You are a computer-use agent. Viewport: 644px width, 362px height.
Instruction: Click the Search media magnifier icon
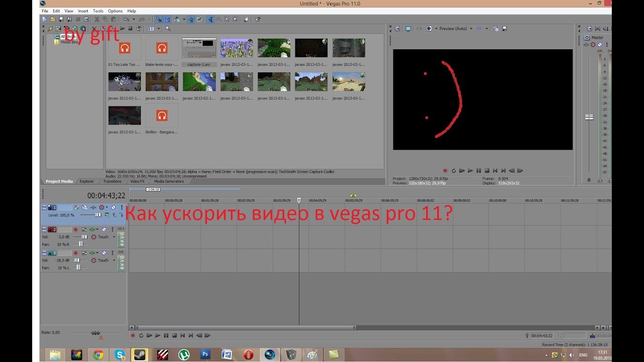(168, 29)
